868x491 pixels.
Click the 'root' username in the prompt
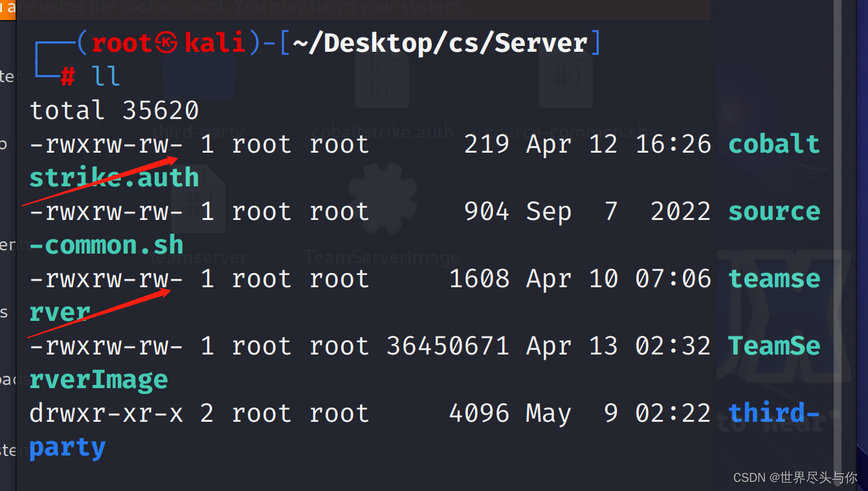(122, 43)
